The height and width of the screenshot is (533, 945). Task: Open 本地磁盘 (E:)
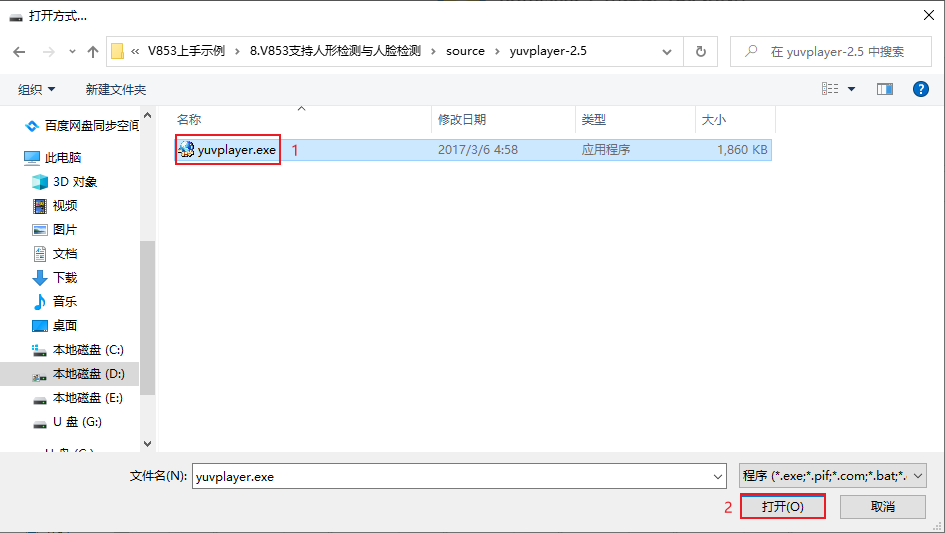(x=88, y=398)
